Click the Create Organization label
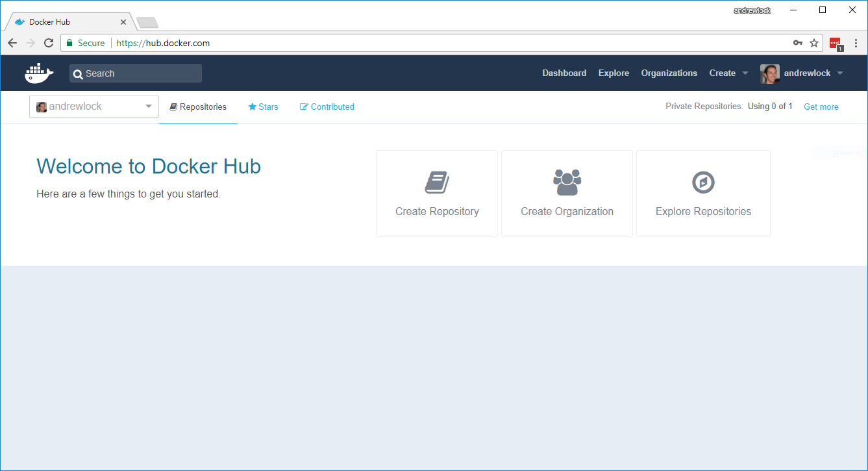The image size is (868, 471). pyautogui.click(x=567, y=212)
